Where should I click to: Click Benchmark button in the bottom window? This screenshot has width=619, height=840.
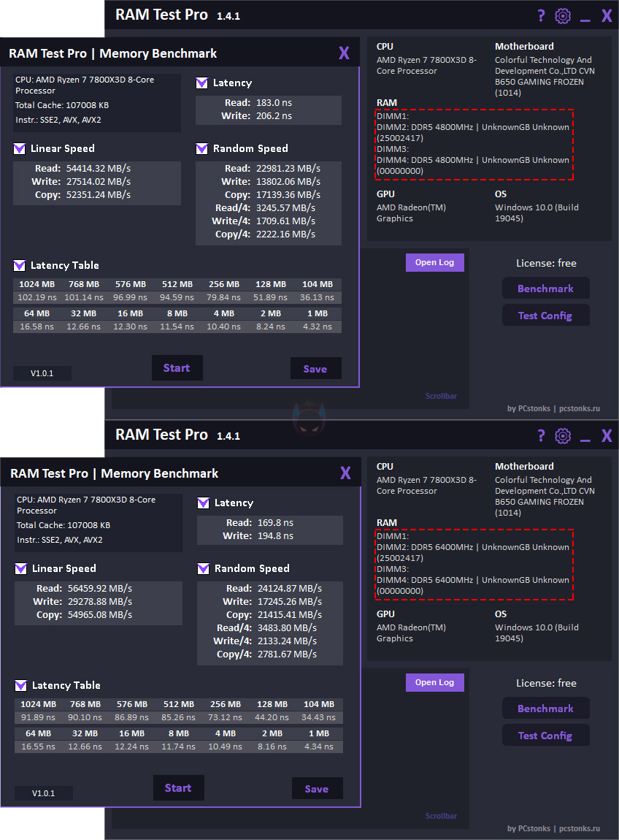click(546, 709)
